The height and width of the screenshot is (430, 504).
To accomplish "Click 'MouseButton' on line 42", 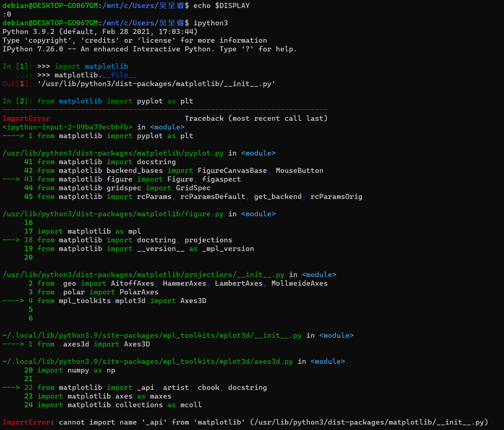I will coord(300,170).
